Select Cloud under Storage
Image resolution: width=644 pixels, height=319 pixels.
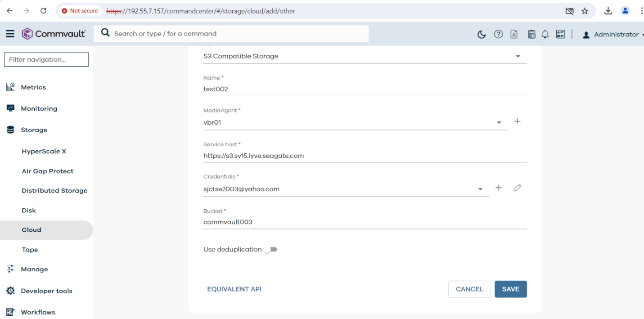46,230
